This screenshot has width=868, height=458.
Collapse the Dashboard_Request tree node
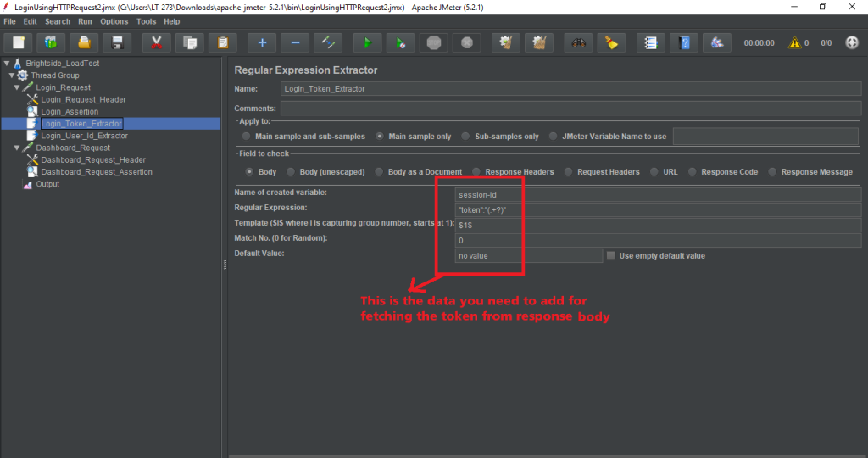[x=17, y=148]
